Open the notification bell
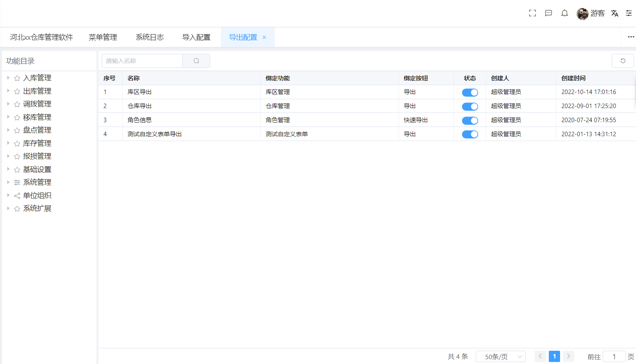The width and height of the screenshot is (636, 364). [x=564, y=13]
